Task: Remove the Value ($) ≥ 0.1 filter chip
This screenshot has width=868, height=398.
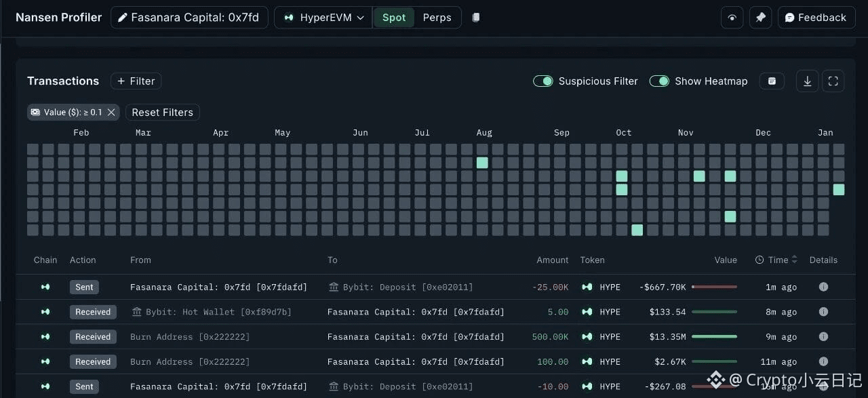Action: point(111,113)
